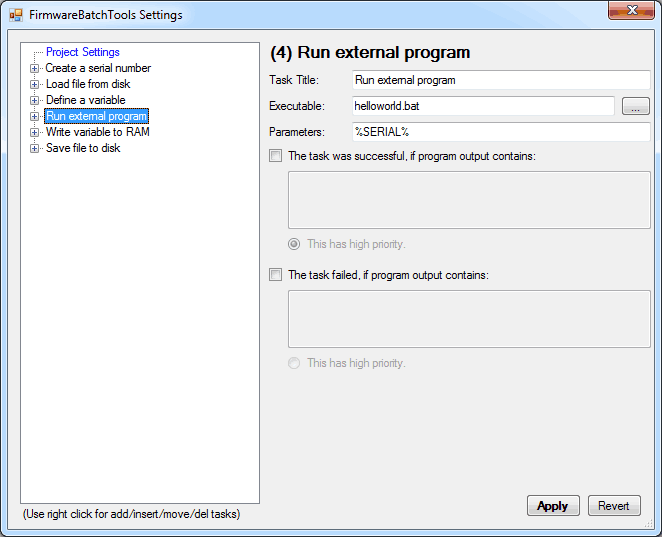Select Save file to disk task

82,148
